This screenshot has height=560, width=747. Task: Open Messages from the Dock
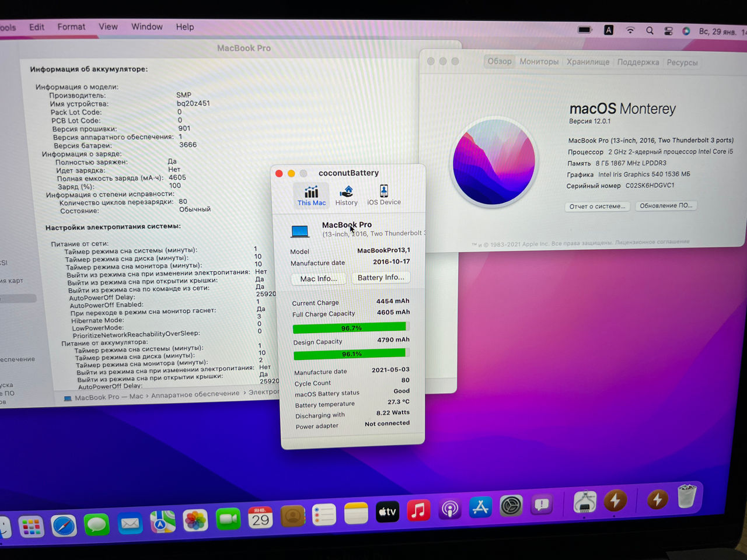tap(96, 524)
